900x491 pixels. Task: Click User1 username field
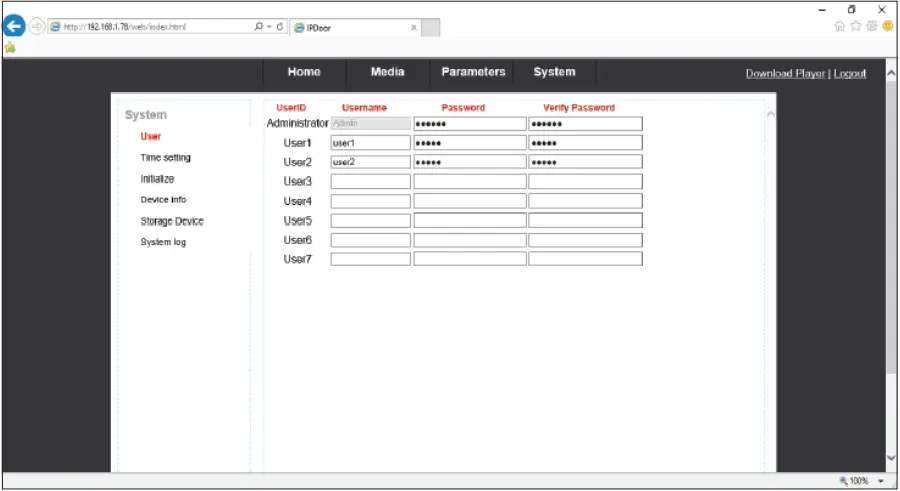coord(371,143)
